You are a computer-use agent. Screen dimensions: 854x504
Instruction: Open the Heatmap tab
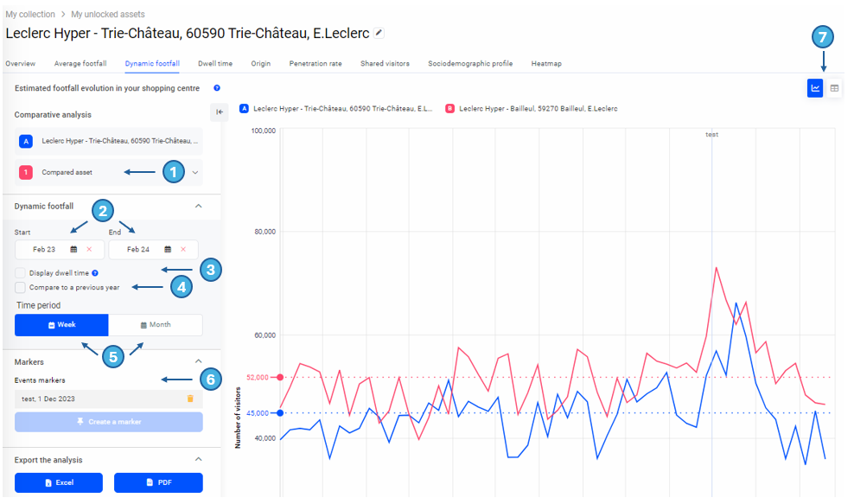coord(545,64)
